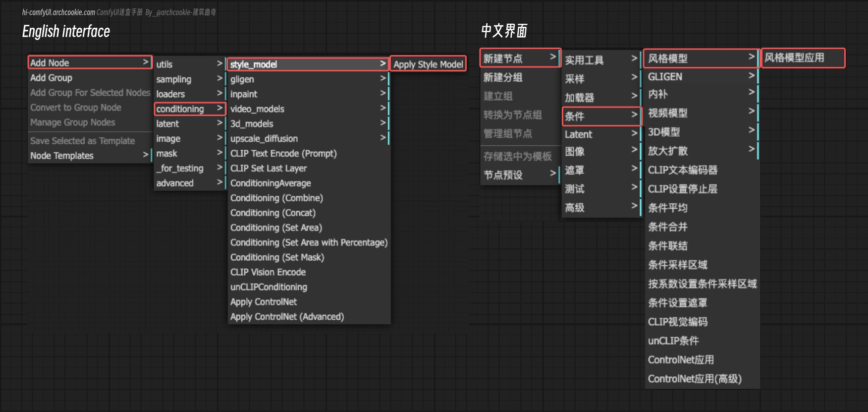The width and height of the screenshot is (868, 412).
Task: Add Conditioning (Combine) node
Action: [x=308, y=198]
